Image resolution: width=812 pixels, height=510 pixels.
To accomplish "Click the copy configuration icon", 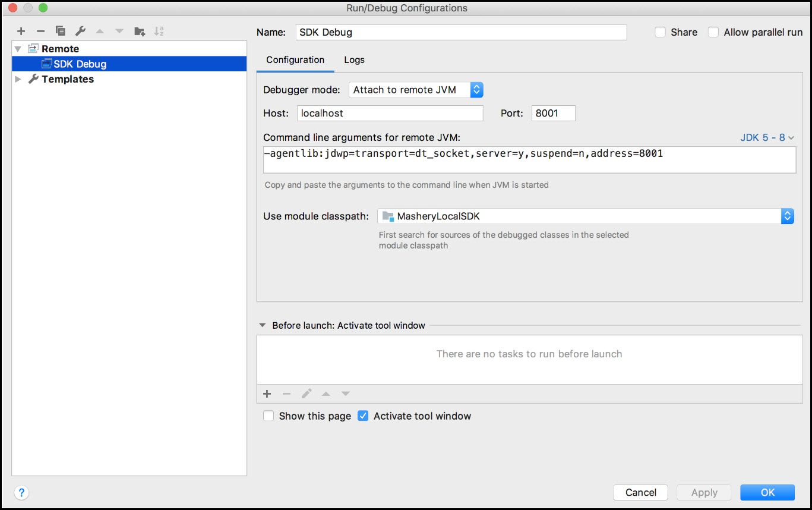I will coord(60,31).
